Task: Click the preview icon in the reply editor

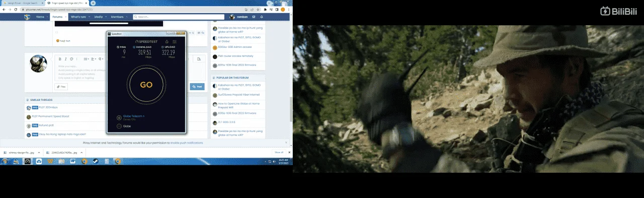Action: [199, 59]
